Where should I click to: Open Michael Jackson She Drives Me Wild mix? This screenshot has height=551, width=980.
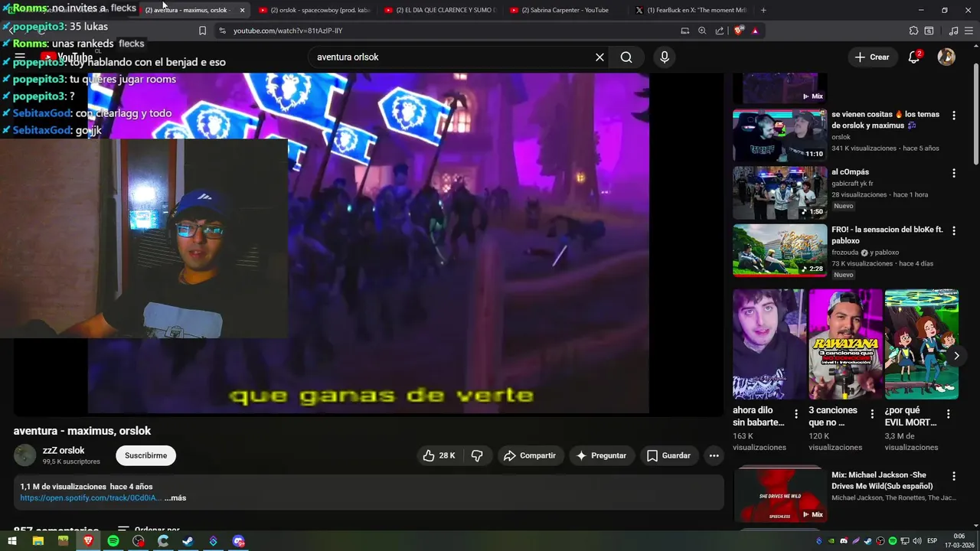point(779,494)
